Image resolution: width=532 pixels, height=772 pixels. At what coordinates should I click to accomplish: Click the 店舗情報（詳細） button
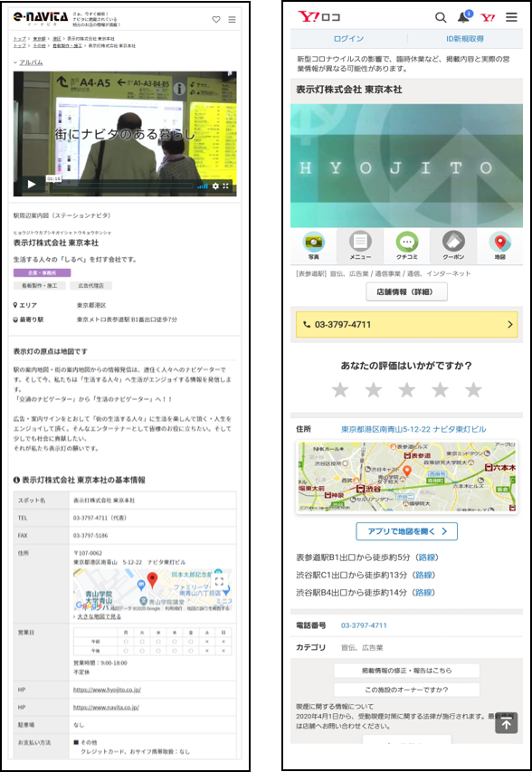406,291
